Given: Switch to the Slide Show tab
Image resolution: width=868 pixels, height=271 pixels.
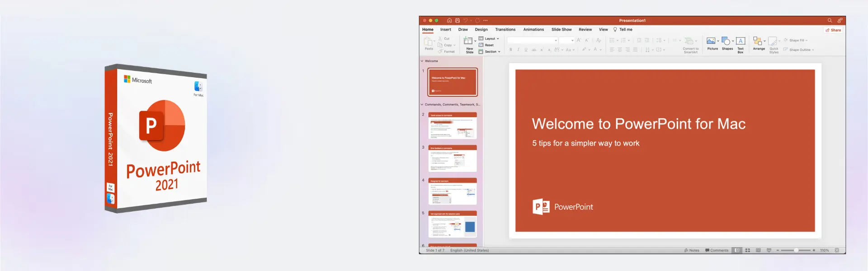Looking at the screenshot, I should (x=561, y=29).
